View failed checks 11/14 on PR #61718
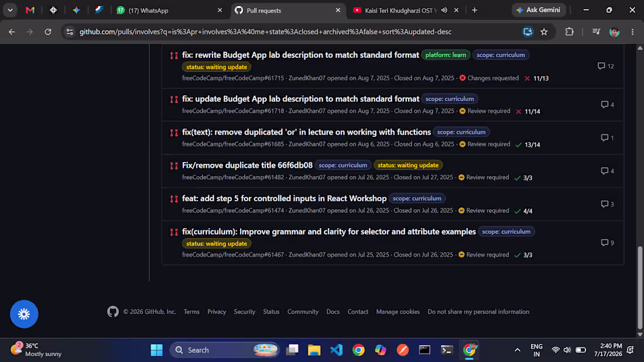644x362 pixels. point(527,111)
